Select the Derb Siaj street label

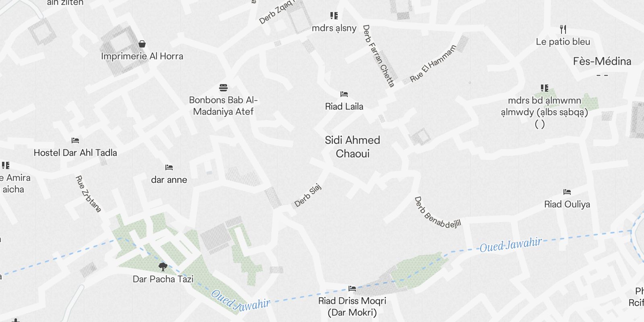coord(308,195)
